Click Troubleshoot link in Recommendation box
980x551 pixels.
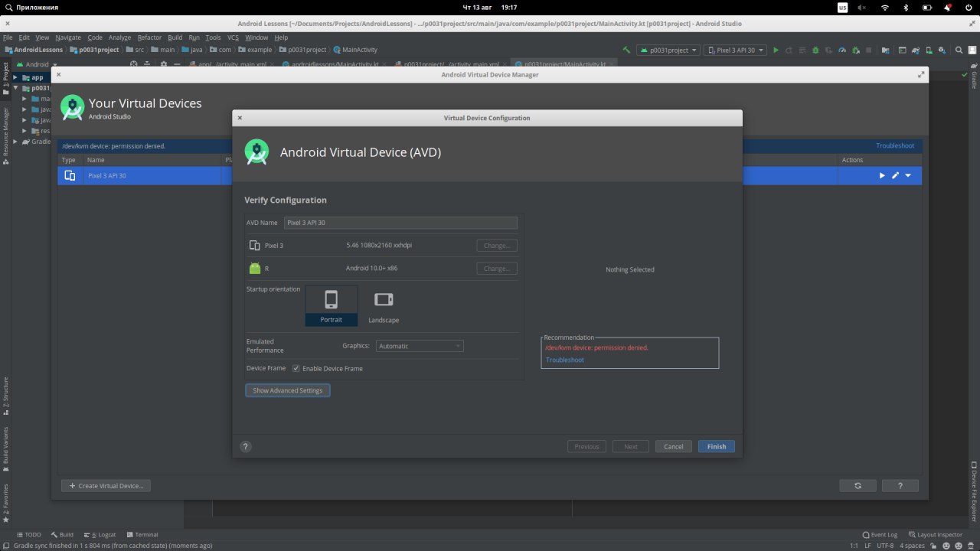point(564,360)
